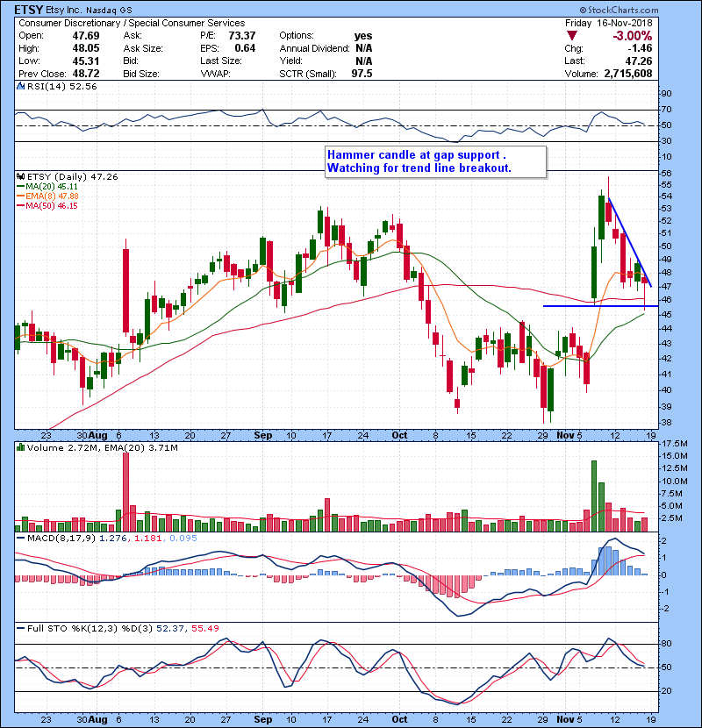Viewport: 702px width, 728px height.
Task: Click the date 'Friday 16-Nov-2018'
Action: 609,23
